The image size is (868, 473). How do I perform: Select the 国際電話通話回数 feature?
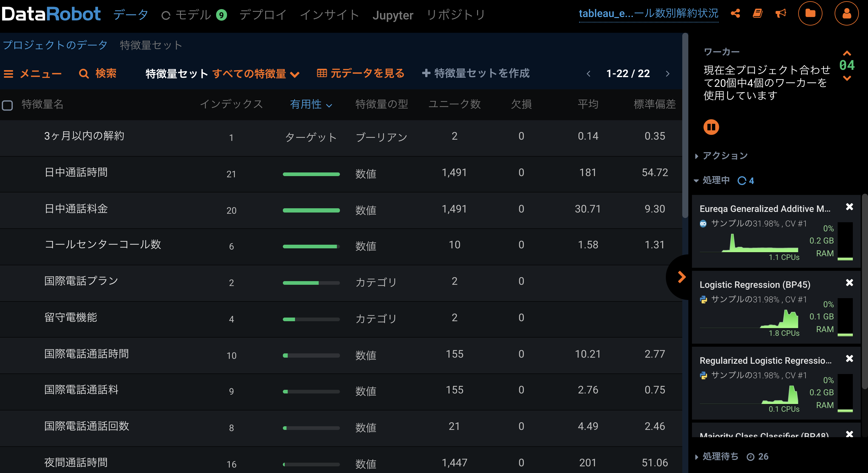(x=86, y=426)
